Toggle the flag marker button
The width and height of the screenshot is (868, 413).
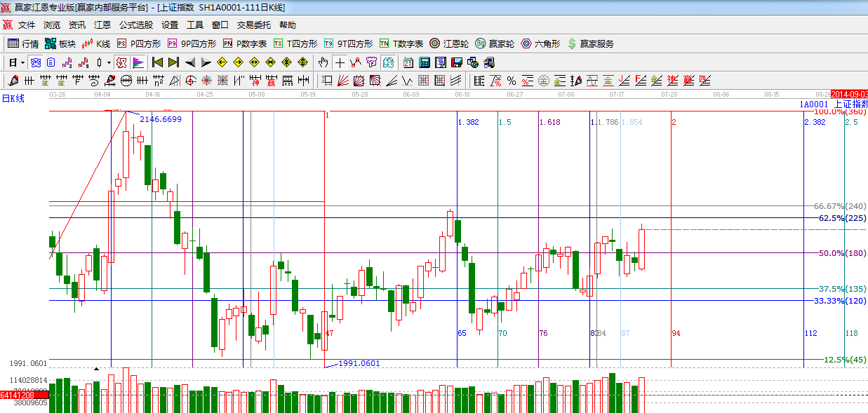pos(138,62)
